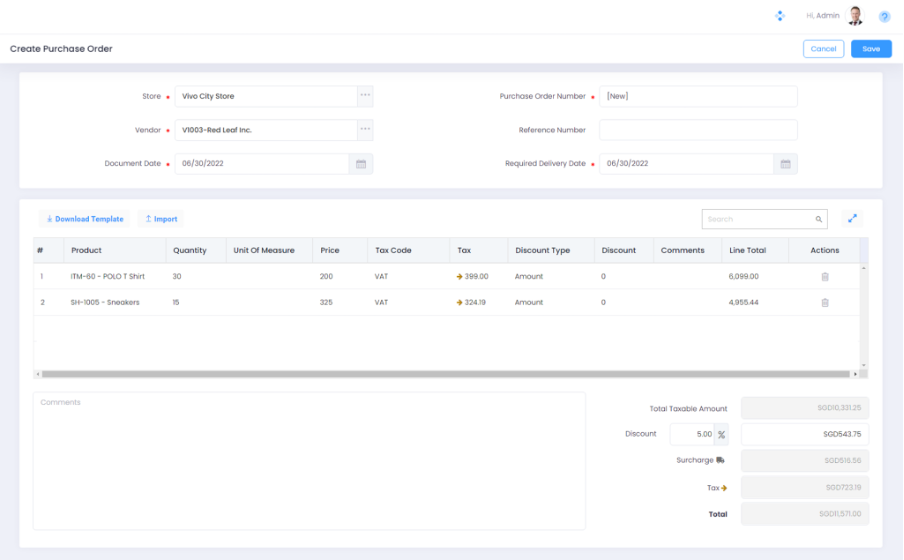Click the Product column header
This screenshot has height=560, width=904.
coord(87,250)
